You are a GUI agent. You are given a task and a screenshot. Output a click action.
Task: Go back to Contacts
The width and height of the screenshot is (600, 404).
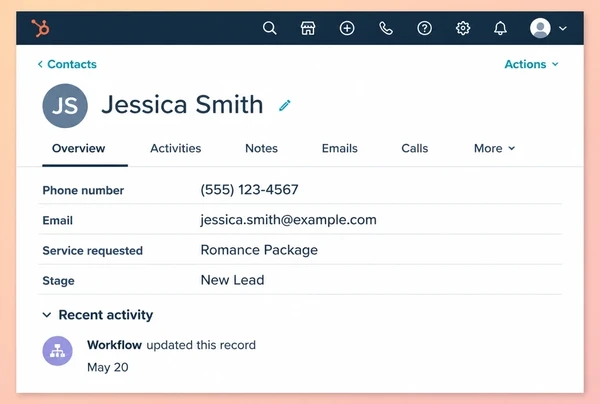67,64
